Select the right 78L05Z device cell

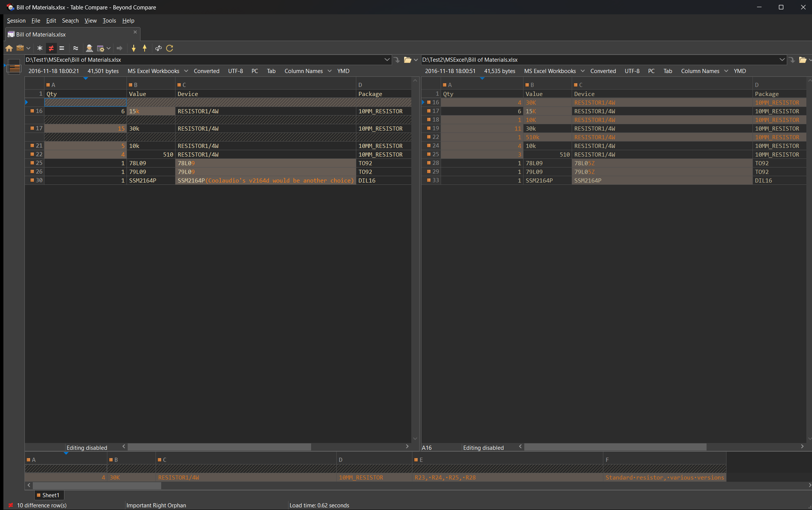click(662, 163)
